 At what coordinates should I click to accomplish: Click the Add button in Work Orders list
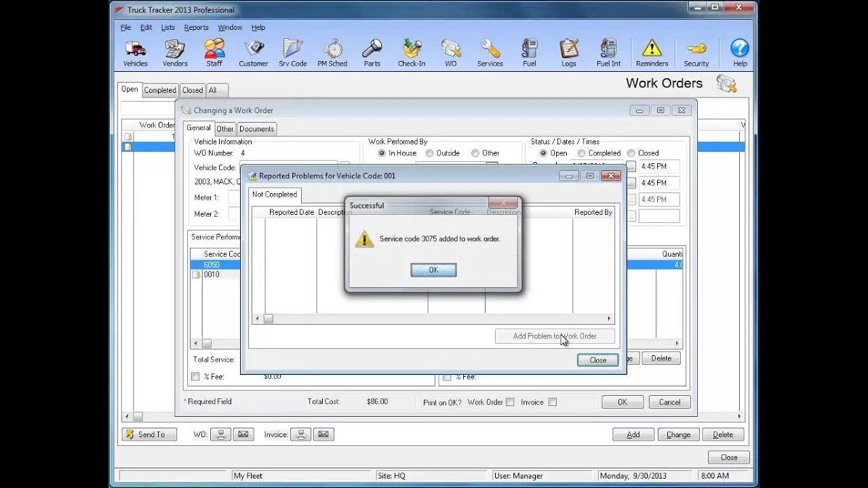coord(633,435)
